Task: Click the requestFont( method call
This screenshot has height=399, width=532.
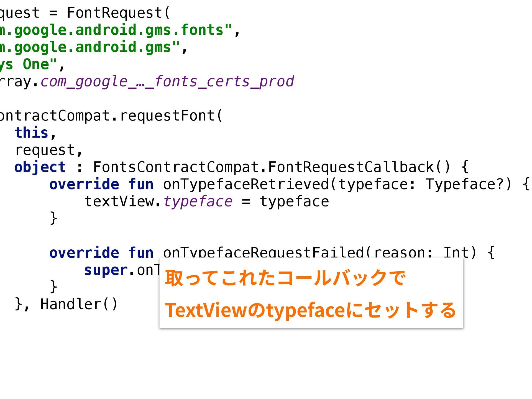Action: (x=171, y=116)
